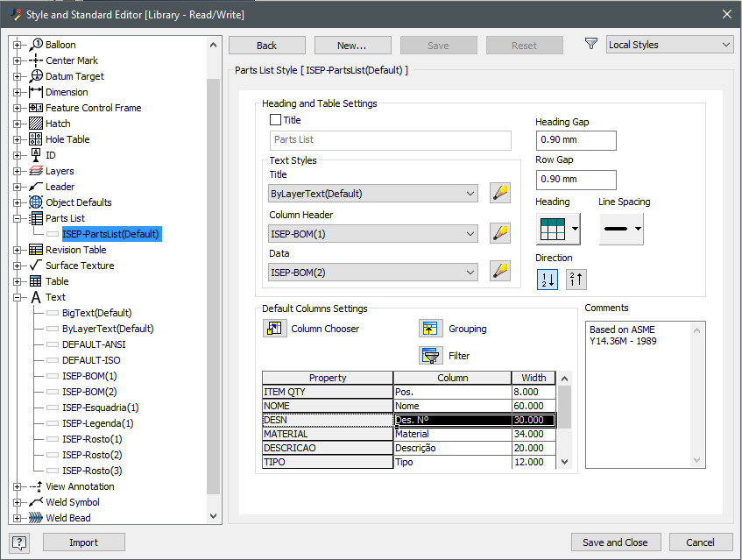Click the Width cell 60.000 for NOME

(x=534, y=406)
